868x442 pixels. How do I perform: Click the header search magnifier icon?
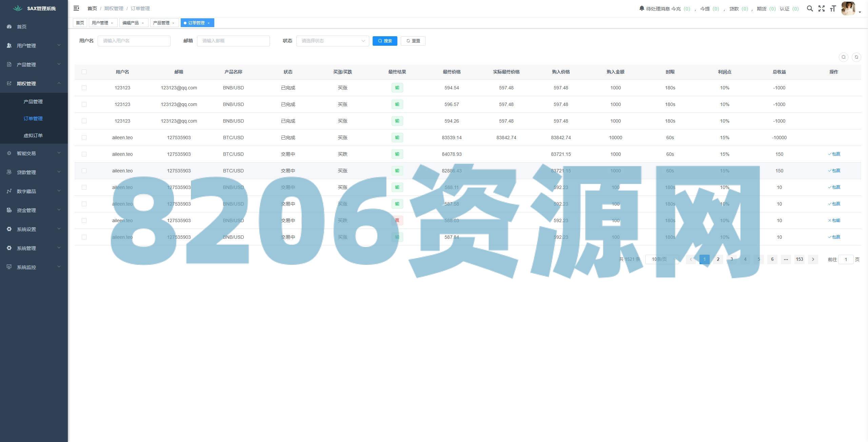810,8
